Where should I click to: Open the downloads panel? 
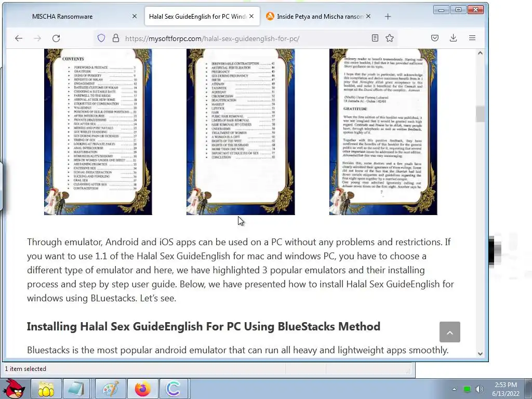point(453,38)
